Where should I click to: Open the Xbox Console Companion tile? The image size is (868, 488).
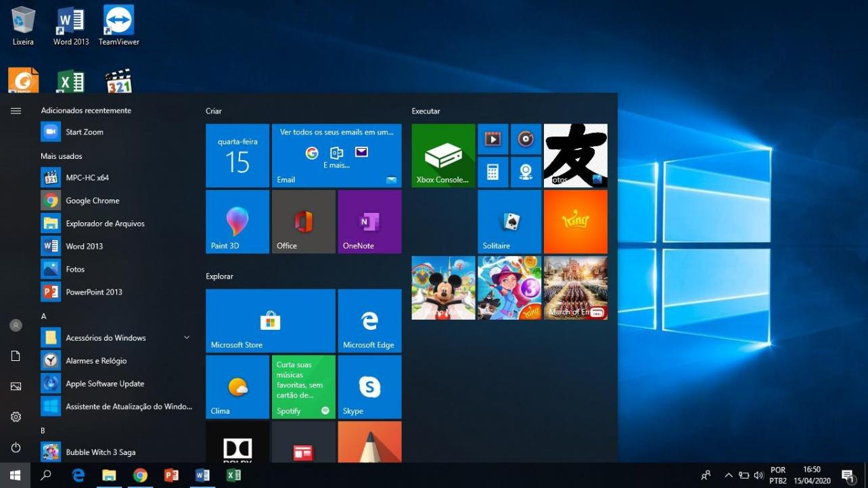443,155
